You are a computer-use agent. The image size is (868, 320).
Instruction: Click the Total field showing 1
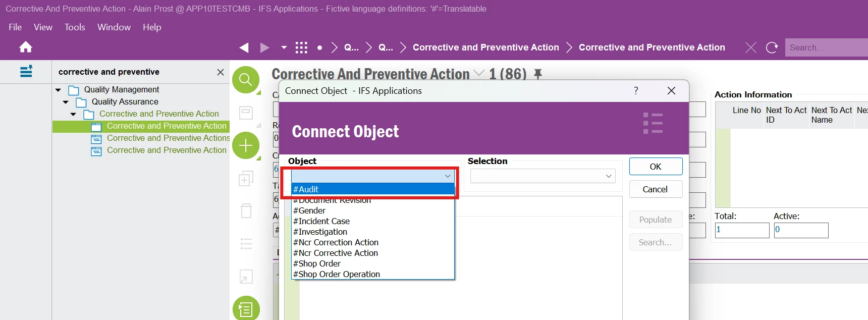[x=742, y=230]
